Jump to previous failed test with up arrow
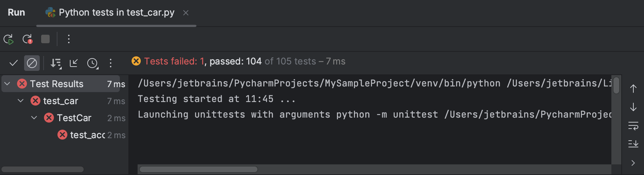 (x=633, y=89)
